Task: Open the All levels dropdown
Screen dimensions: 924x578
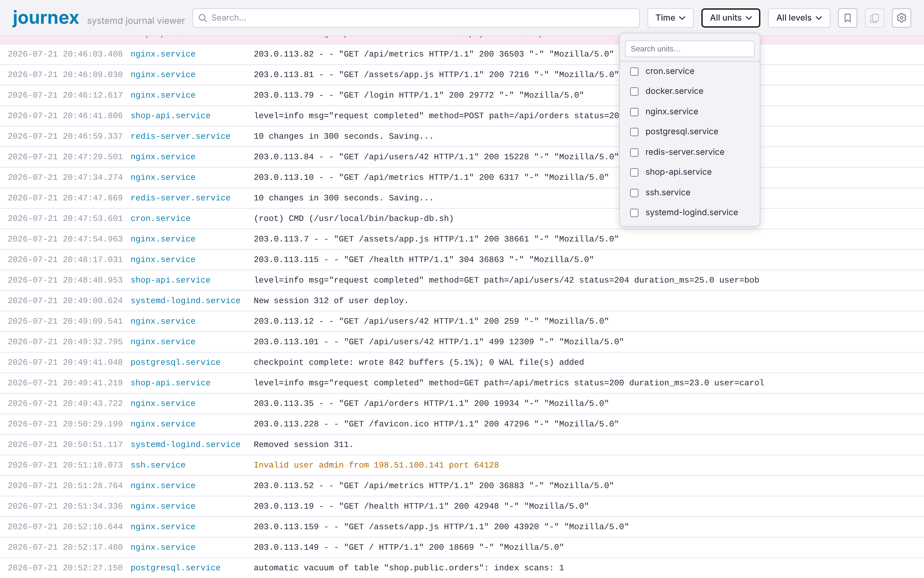Action: coord(799,18)
